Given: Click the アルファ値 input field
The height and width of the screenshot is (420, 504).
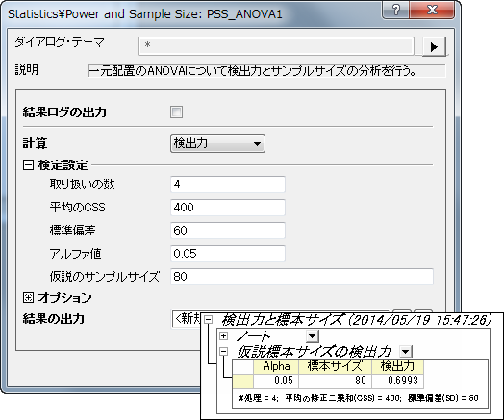Looking at the screenshot, I should point(228,254).
